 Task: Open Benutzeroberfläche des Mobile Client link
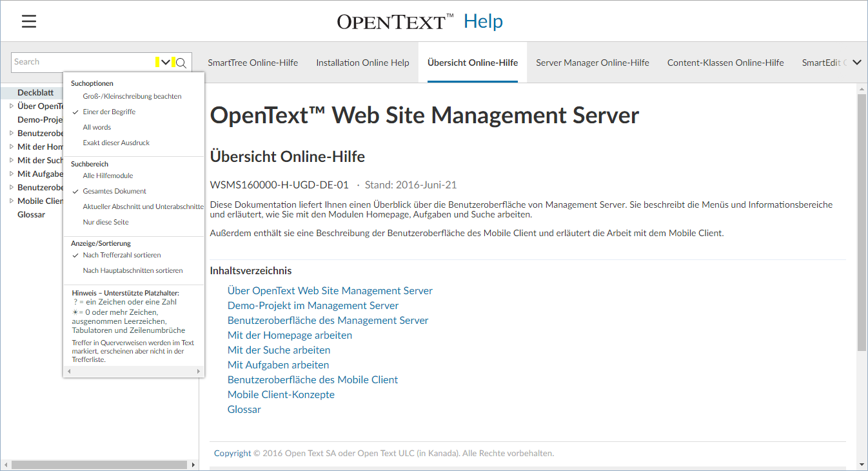point(313,379)
